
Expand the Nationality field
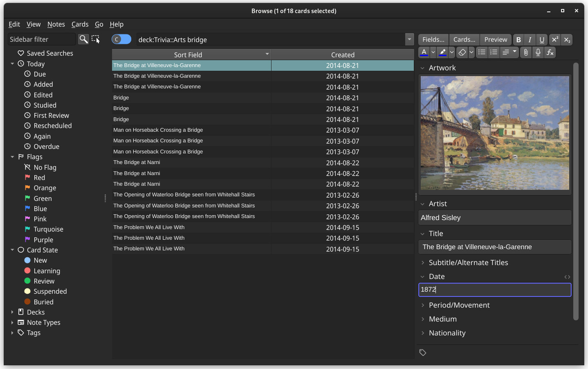point(423,333)
